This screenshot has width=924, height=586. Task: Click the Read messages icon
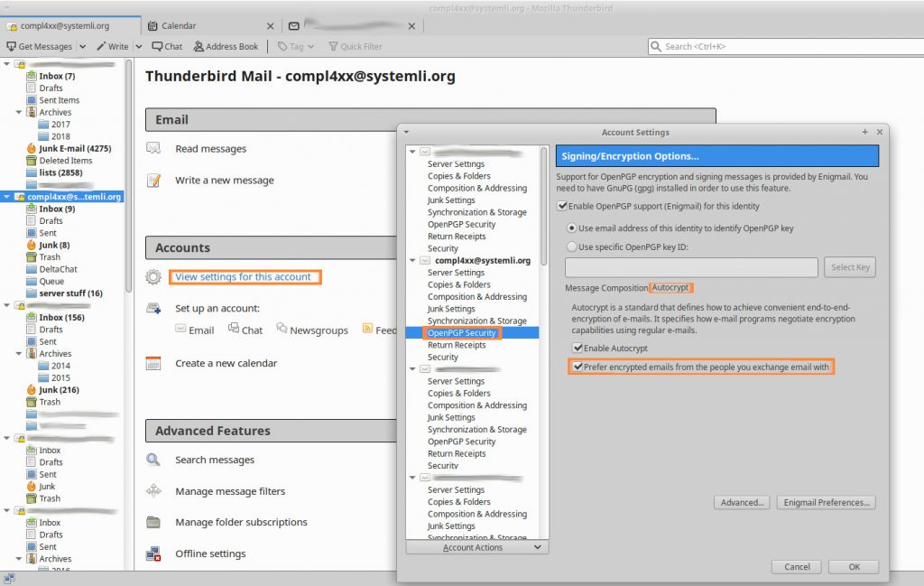point(153,148)
